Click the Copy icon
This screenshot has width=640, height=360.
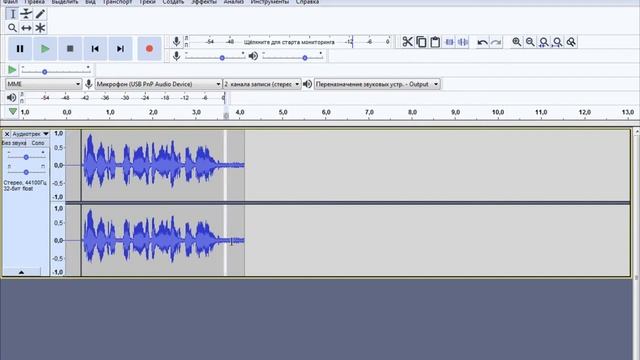[421, 42]
